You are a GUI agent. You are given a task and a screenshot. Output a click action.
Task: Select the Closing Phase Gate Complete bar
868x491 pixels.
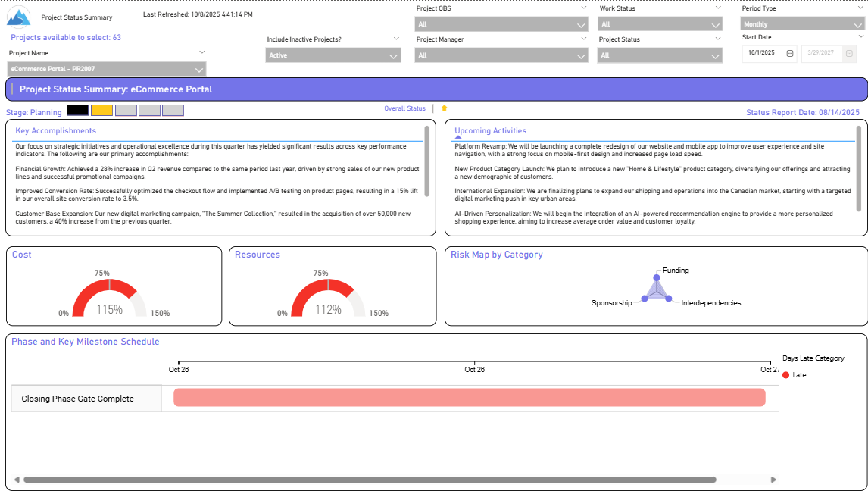pyautogui.click(x=469, y=398)
